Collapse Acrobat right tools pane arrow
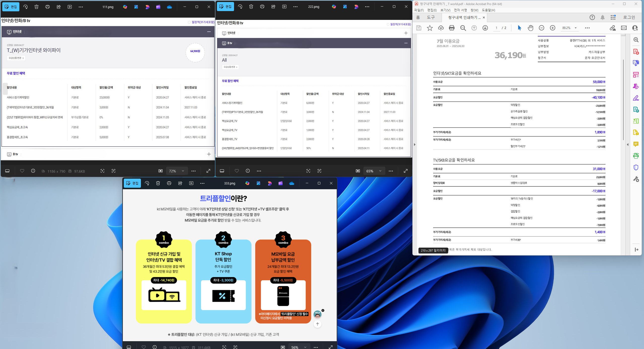Image resolution: width=644 pixels, height=349 pixels. point(628,144)
